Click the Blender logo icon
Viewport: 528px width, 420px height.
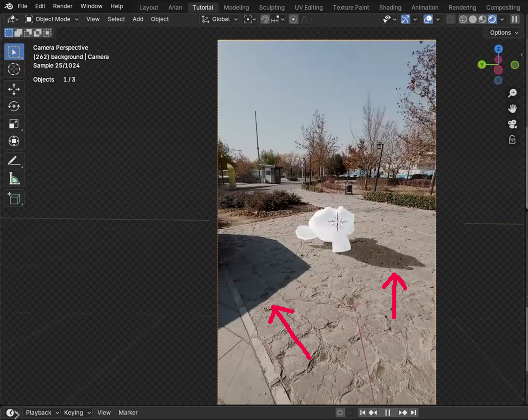tap(9, 6)
